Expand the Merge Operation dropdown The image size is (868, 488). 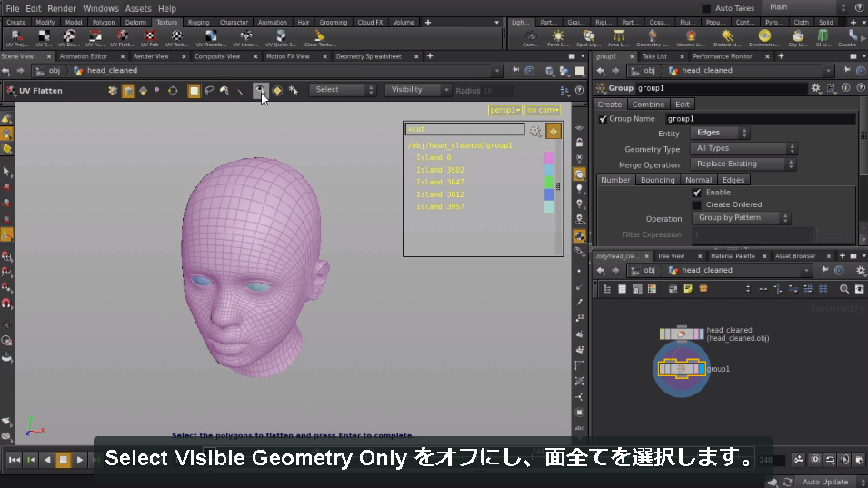743,164
